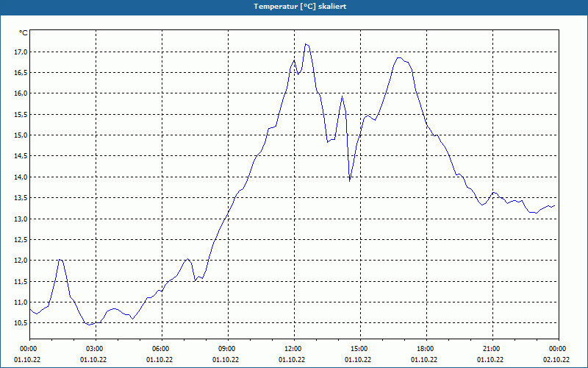The height and width of the screenshot is (368, 588).
Task: Click the 12,0 y-axis label
Action: (21, 261)
